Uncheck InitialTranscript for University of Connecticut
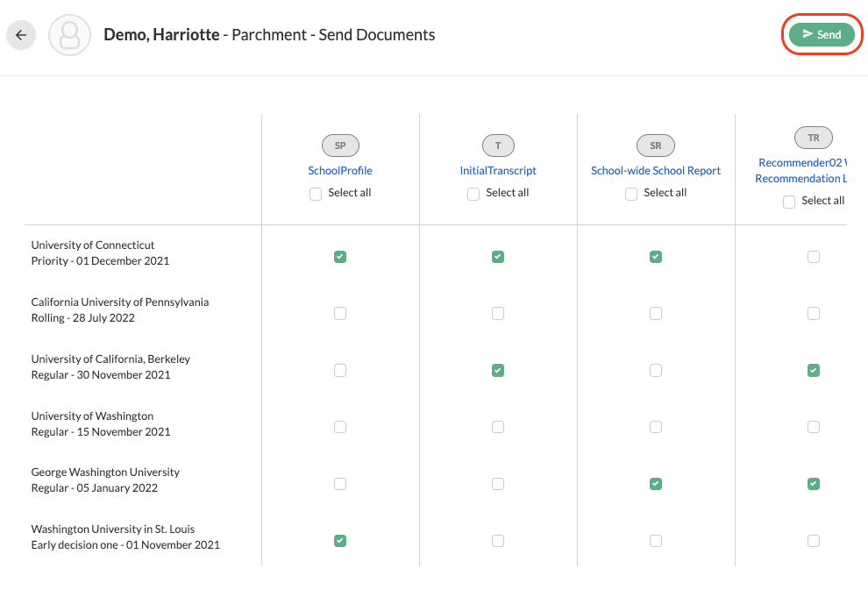Screen dimensions: 868x604 tap(498, 257)
